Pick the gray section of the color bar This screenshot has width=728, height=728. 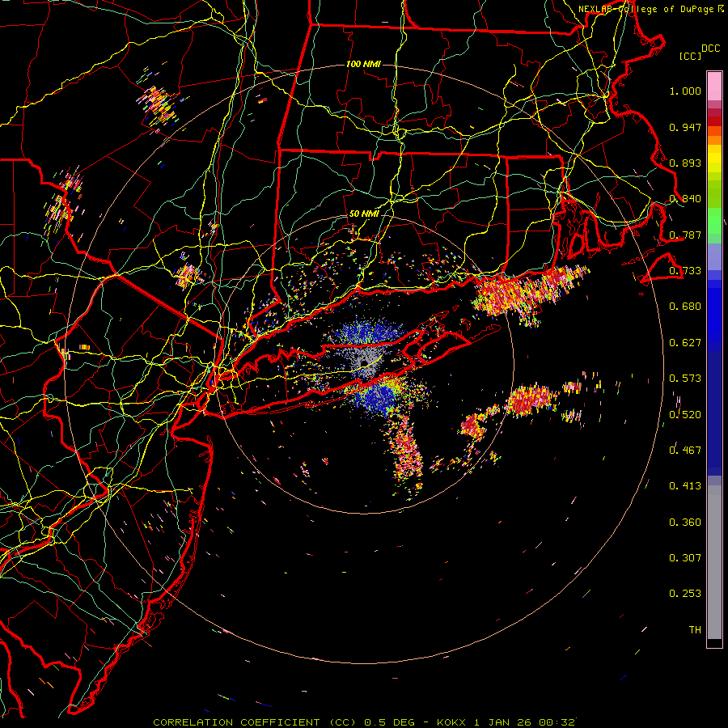point(714,562)
